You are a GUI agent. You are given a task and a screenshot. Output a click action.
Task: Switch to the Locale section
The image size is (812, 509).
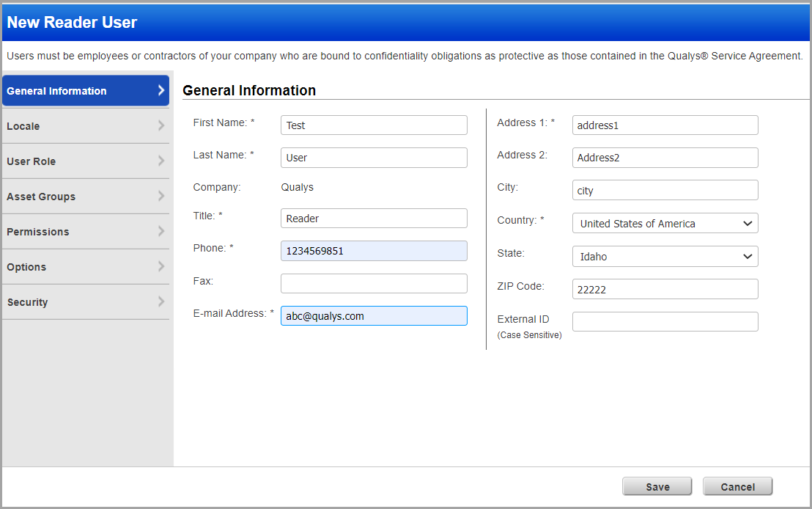point(86,126)
